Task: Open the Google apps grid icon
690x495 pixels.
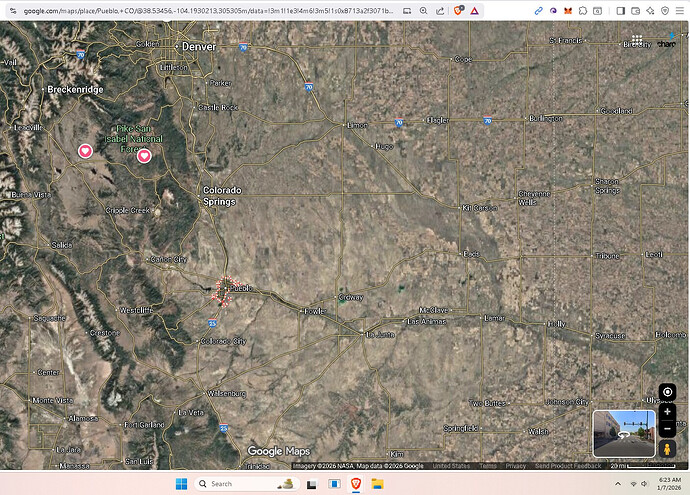Action: coord(638,40)
